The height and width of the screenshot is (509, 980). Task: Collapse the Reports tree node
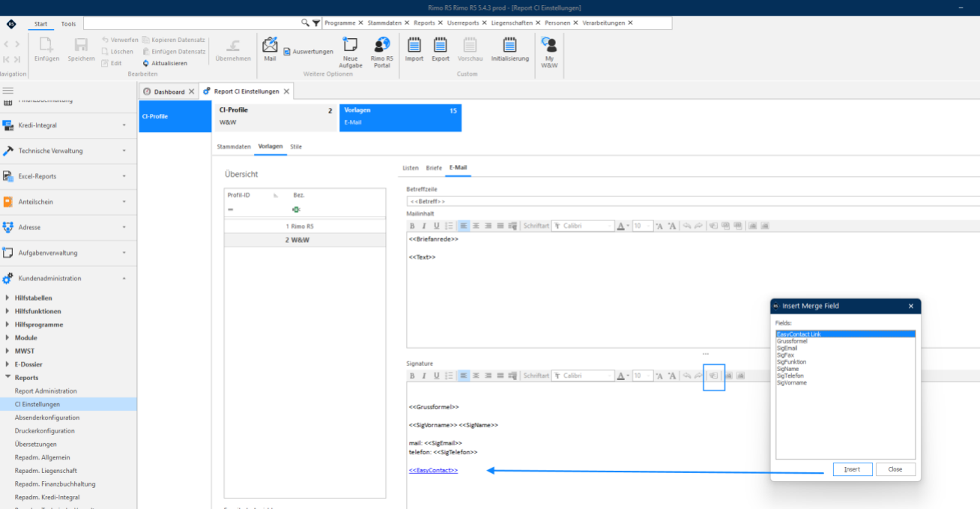pos(7,377)
